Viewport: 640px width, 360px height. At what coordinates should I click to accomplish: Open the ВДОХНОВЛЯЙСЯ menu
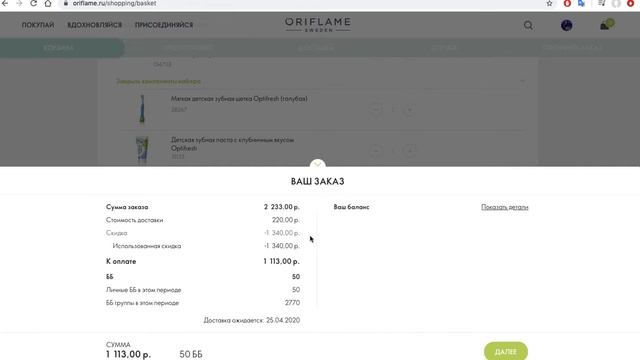[95, 25]
